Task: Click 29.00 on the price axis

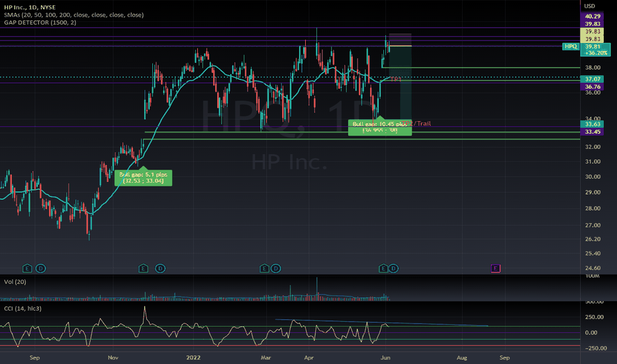Action: click(593, 193)
